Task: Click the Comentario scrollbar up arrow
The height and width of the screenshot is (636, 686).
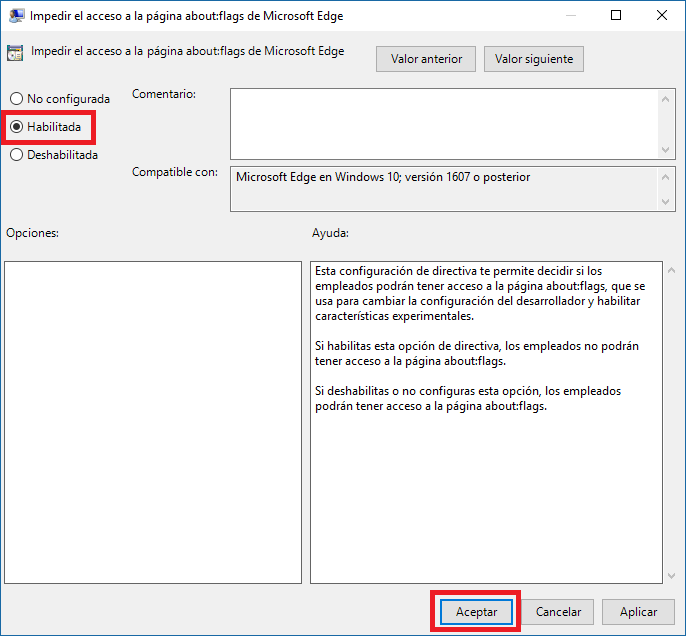Action: click(x=665, y=99)
